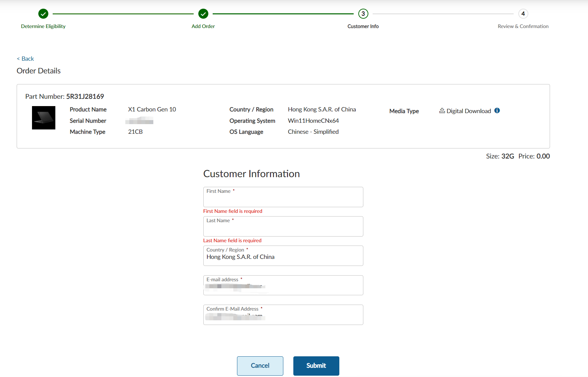This screenshot has width=588, height=377.
Task: Select step 4 Review & Confirmation circle
Action: tap(523, 14)
